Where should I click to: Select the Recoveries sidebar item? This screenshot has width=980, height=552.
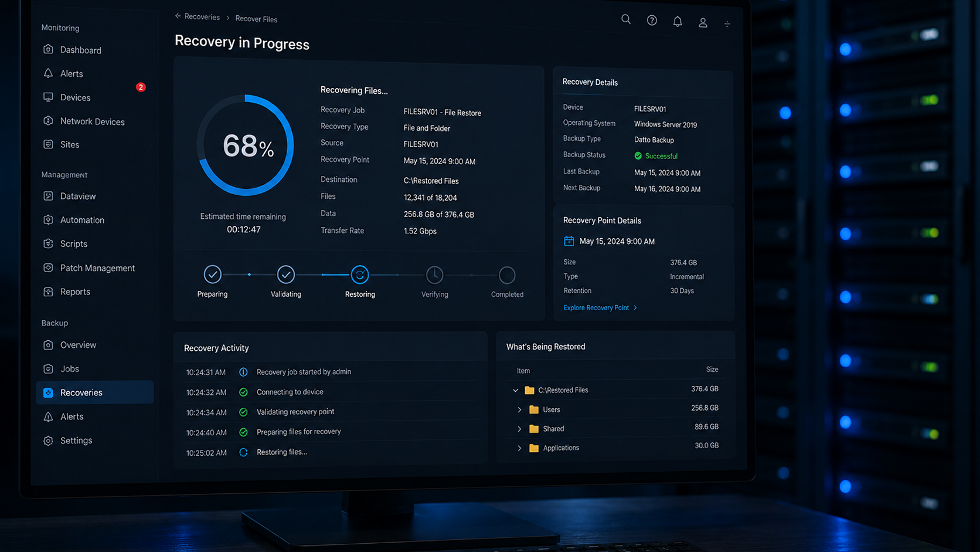coord(95,392)
